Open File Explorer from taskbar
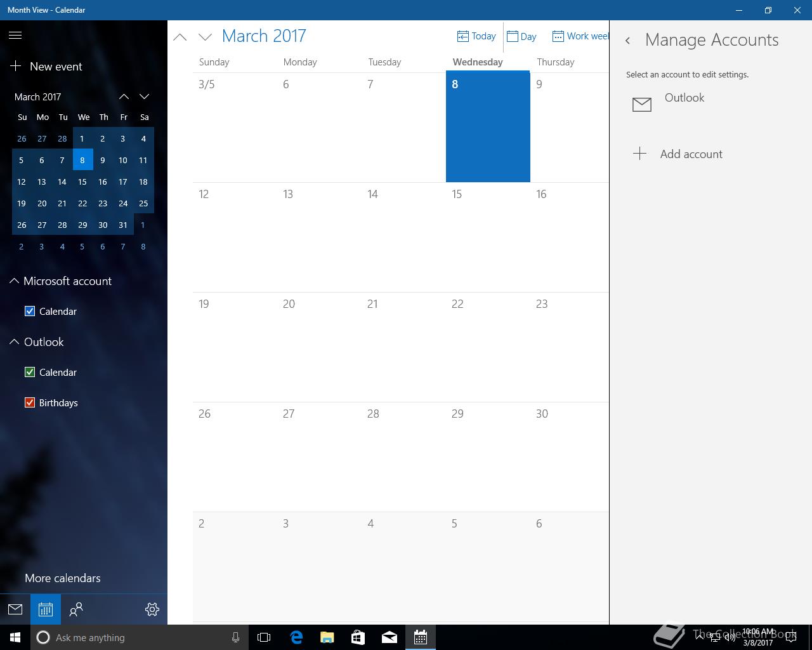The height and width of the screenshot is (650, 812). point(327,637)
